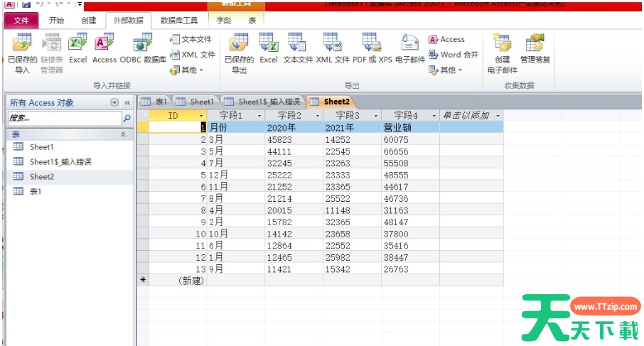
Task: Collapse the 表 group in navigation pane
Action: point(123,134)
